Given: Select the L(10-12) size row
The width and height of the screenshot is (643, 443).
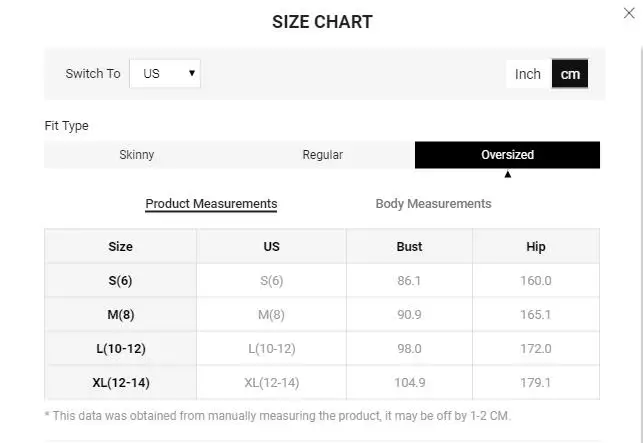Looking at the screenshot, I should point(120,349).
